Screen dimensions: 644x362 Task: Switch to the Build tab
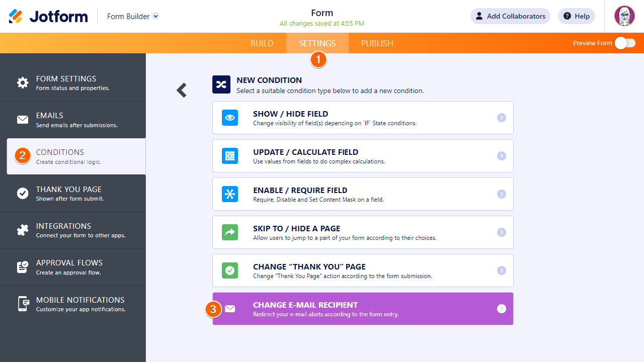click(x=262, y=43)
